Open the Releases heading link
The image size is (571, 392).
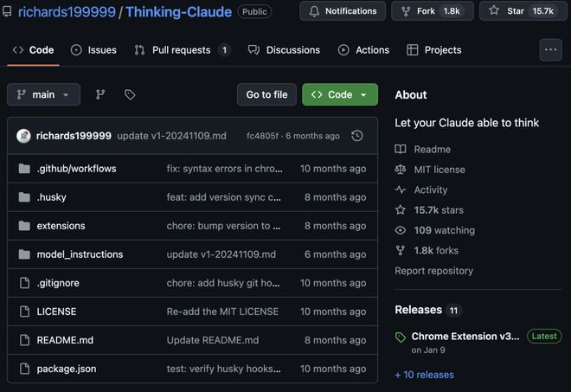pyautogui.click(x=419, y=310)
